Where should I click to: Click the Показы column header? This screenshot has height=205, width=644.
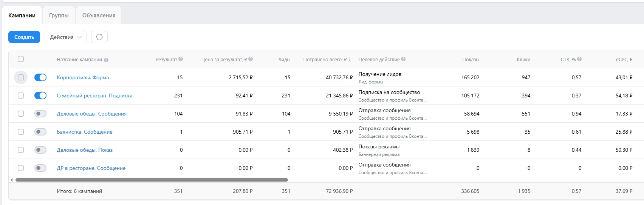click(471, 59)
